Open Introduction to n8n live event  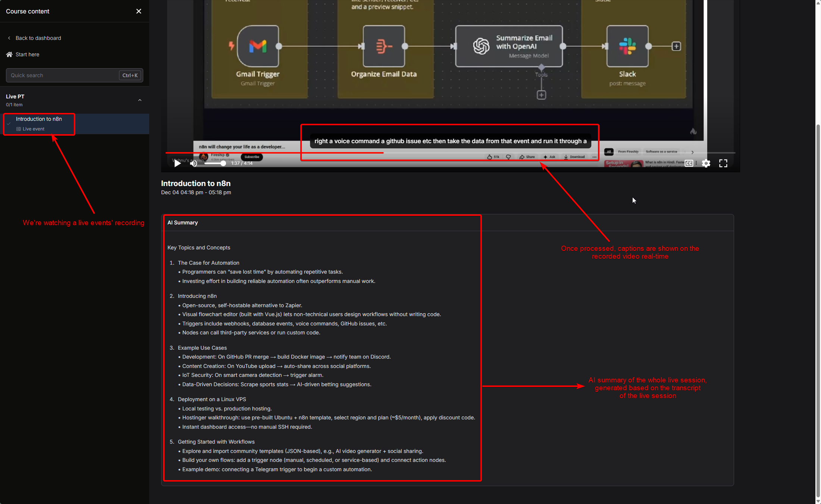click(x=39, y=119)
